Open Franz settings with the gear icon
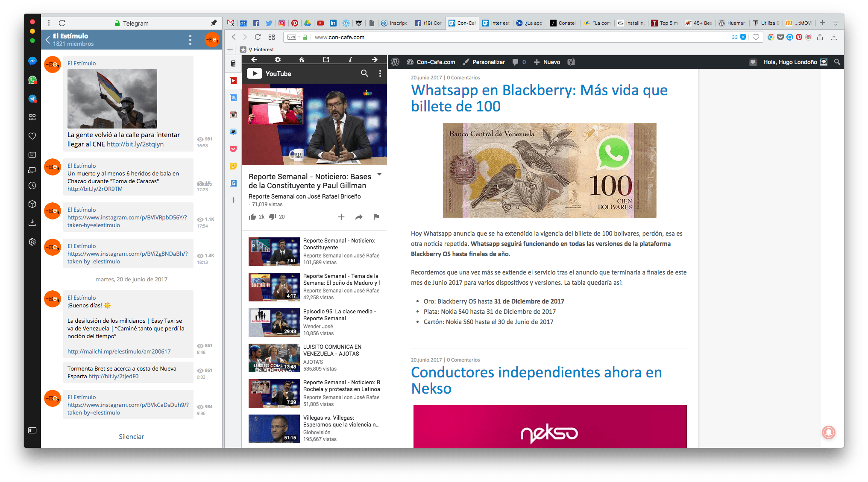 coord(32,242)
